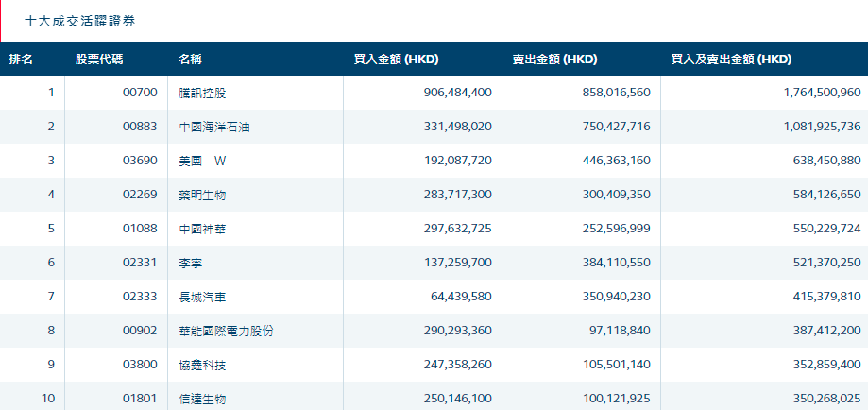Click the 買入金額 (HKD) column header

(397, 60)
